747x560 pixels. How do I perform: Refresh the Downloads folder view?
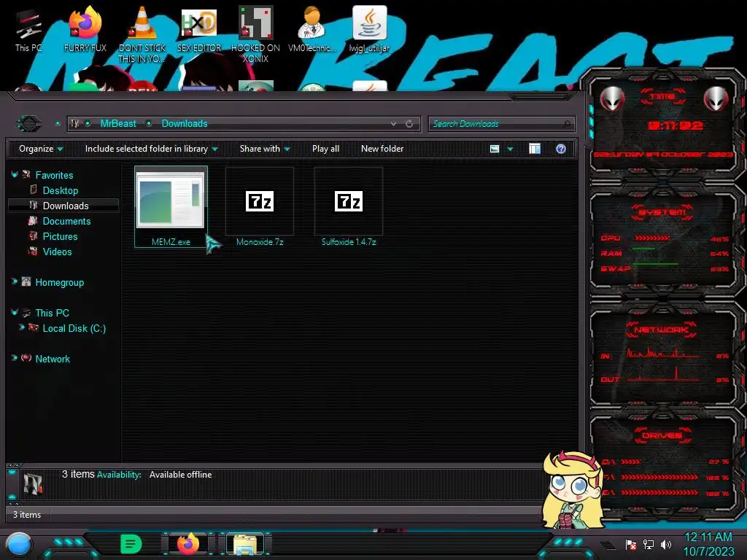click(x=409, y=124)
